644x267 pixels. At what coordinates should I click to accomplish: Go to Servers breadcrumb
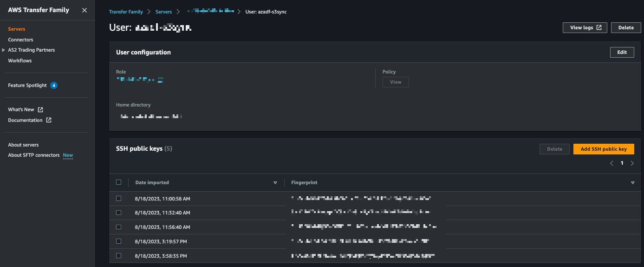(x=163, y=12)
